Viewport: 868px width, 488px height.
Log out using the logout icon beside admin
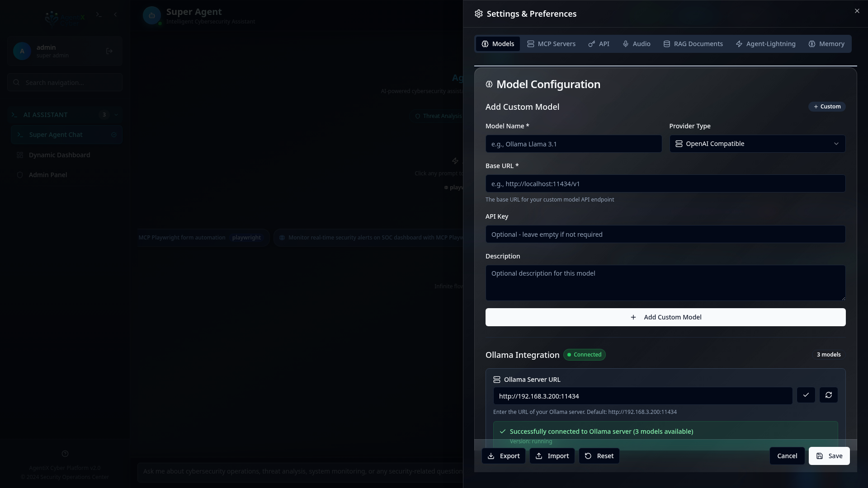(109, 51)
